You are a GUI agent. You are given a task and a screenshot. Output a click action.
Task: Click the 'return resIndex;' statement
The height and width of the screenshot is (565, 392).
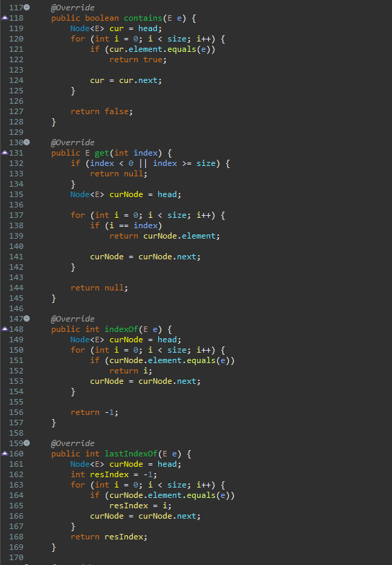click(109, 537)
